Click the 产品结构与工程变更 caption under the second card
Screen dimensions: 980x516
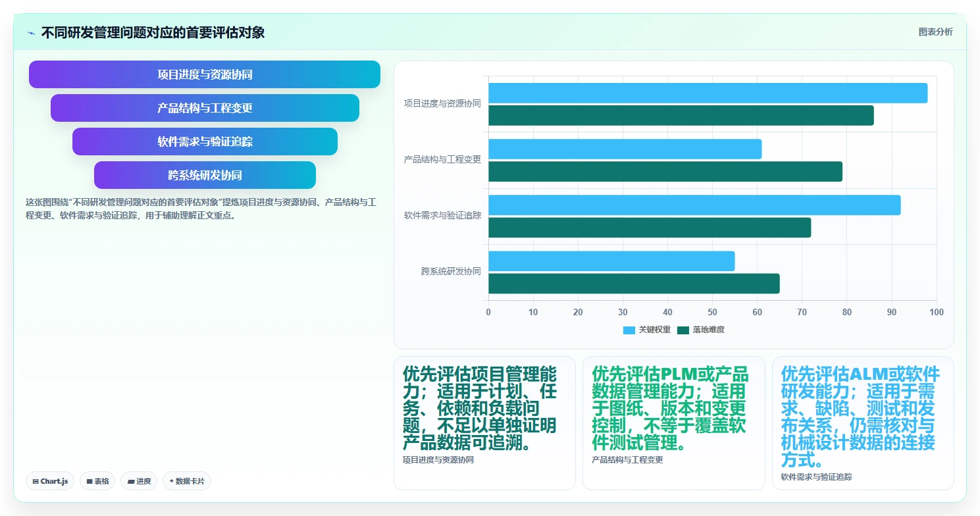point(627,460)
